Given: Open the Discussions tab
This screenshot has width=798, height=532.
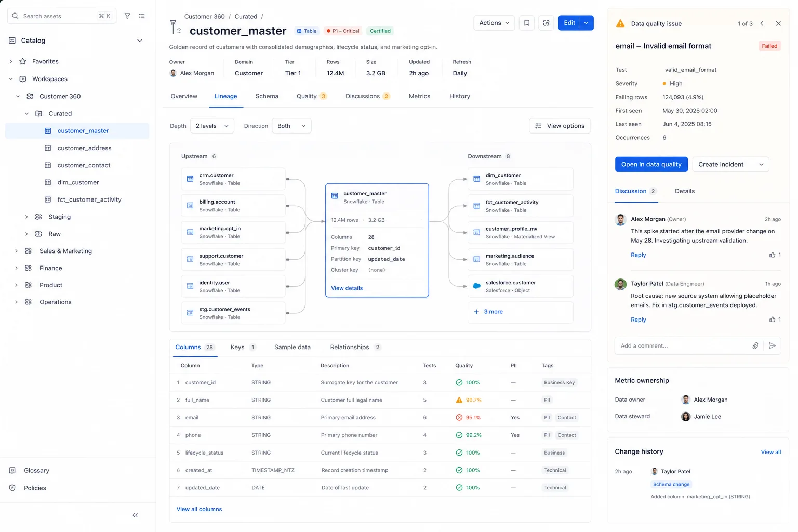Looking at the screenshot, I should pos(367,96).
